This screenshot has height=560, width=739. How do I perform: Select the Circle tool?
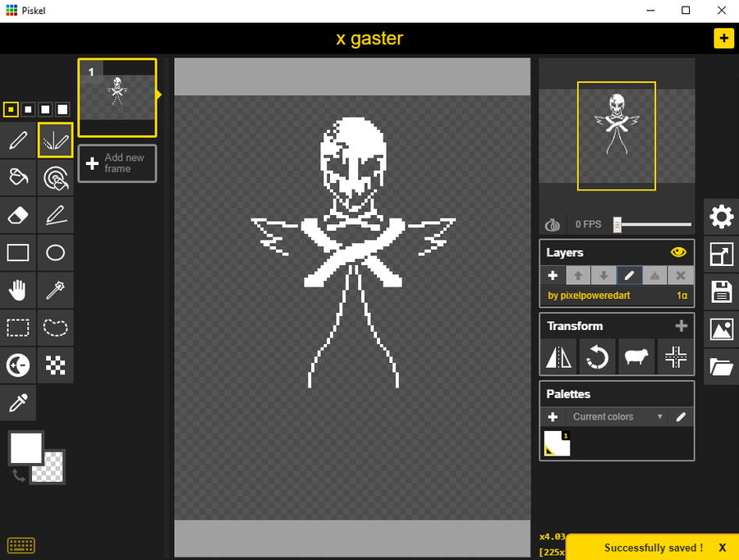coord(55,253)
